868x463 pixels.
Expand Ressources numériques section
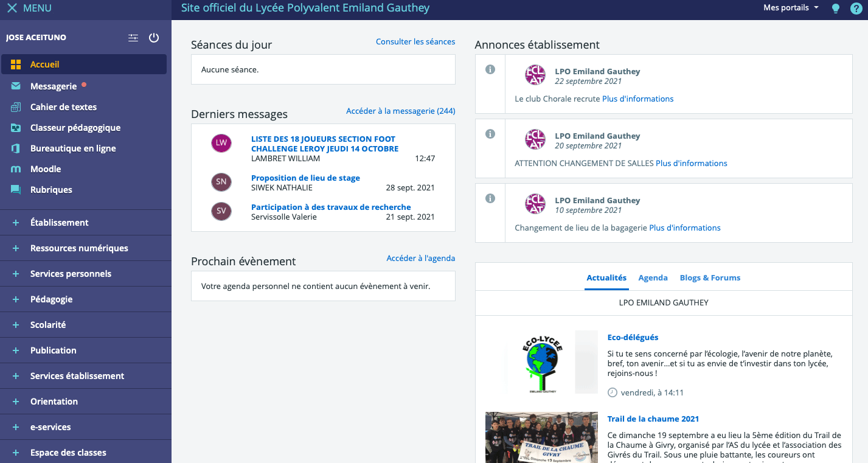(x=79, y=248)
